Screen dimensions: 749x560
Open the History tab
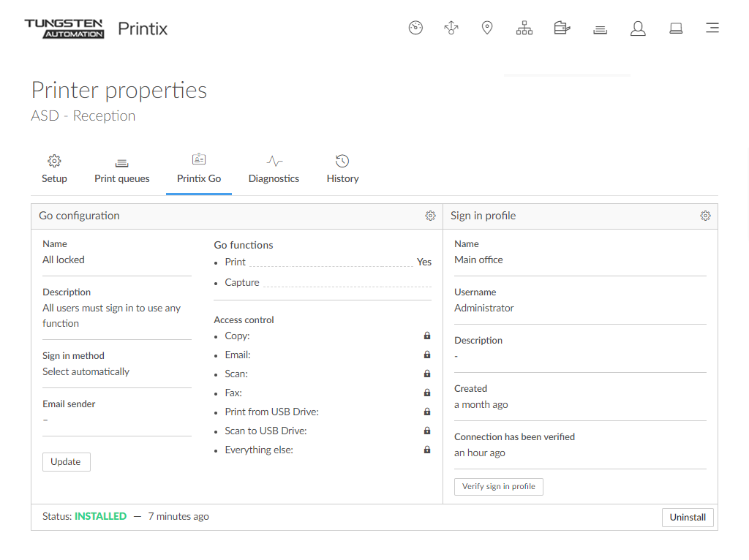pyautogui.click(x=342, y=170)
